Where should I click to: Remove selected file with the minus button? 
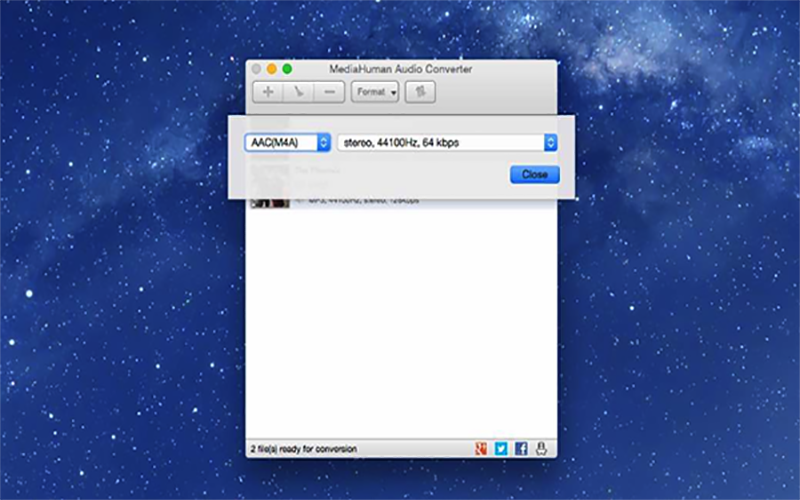point(330,92)
